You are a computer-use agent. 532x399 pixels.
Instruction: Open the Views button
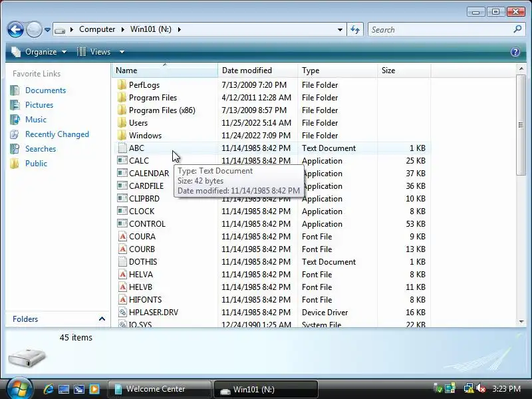pos(94,52)
